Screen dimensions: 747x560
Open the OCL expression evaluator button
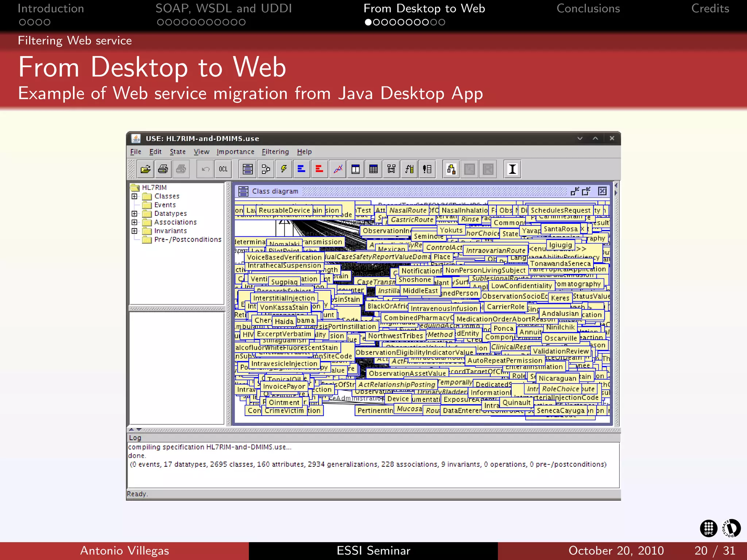click(223, 169)
